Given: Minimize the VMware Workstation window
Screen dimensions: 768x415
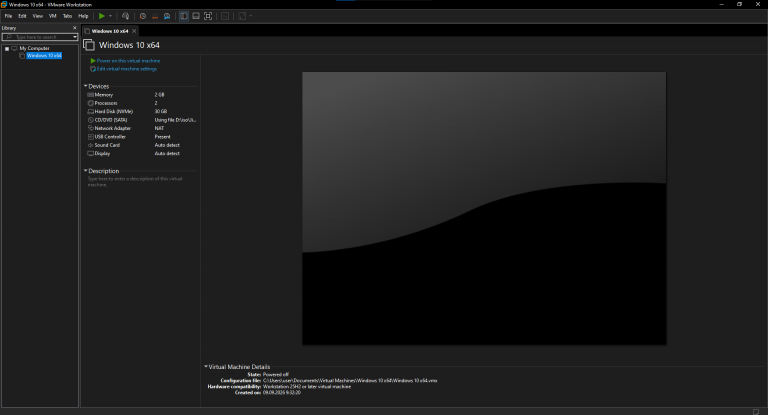Looking at the screenshot, I should click(721, 4).
